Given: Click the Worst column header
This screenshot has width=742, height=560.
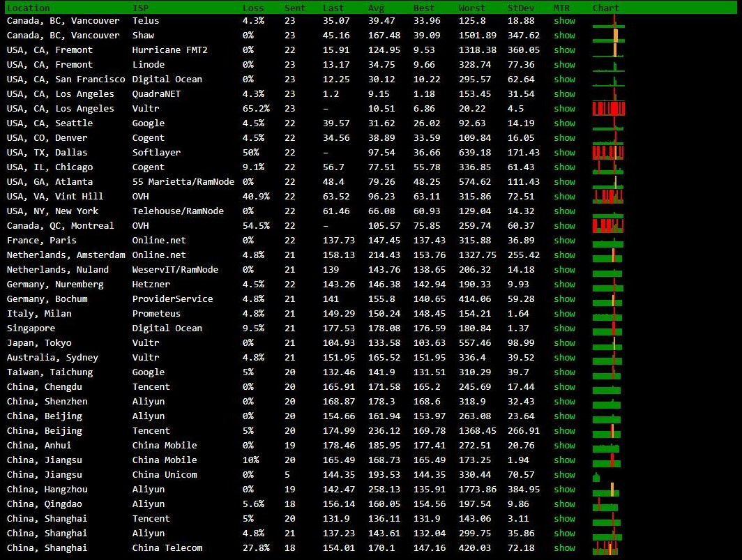Looking at the screenshot, I should pyautogui.click(x=472, y=8).
